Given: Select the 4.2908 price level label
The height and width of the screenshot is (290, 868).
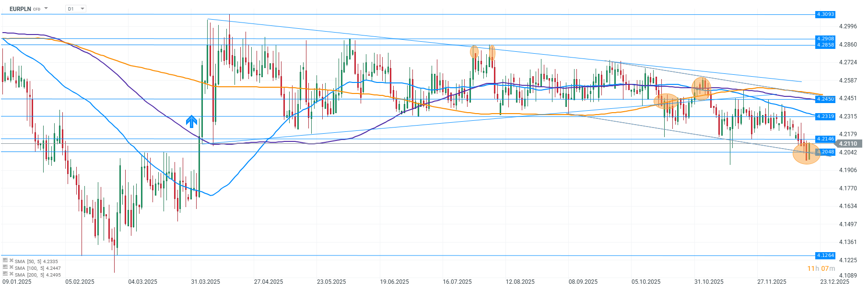Looking at the screenshot, I should click(x=825, y=38).
